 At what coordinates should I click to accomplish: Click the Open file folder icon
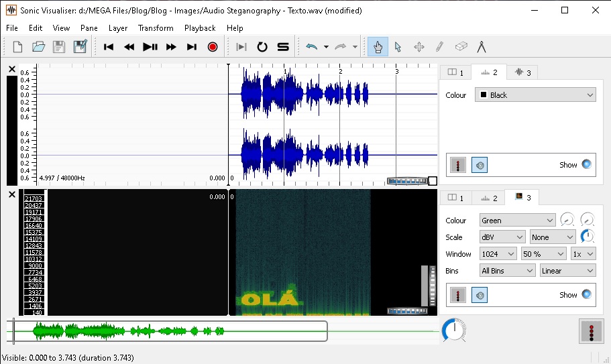tap(39, 47)
